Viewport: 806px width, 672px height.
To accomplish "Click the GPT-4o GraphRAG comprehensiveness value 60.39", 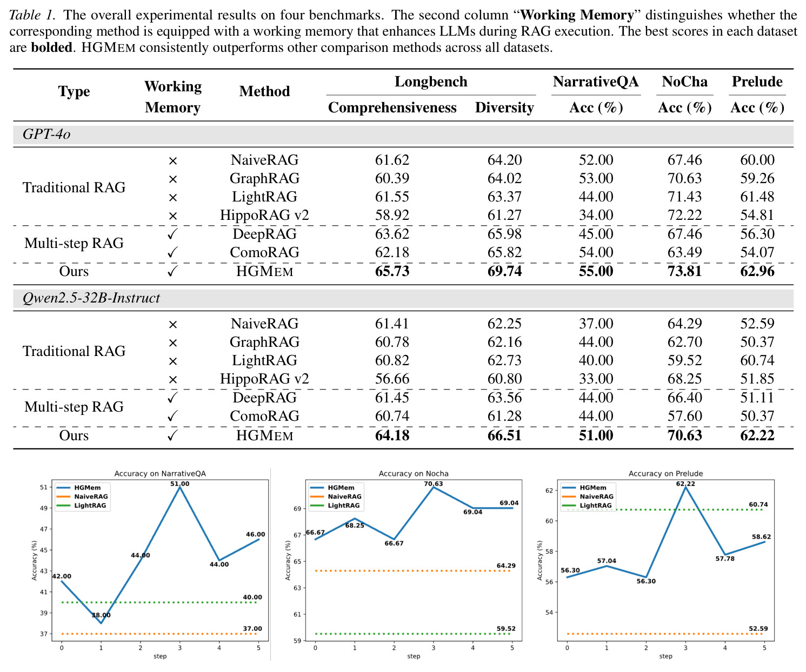I will pyautogui.click(x=392, y=178).
